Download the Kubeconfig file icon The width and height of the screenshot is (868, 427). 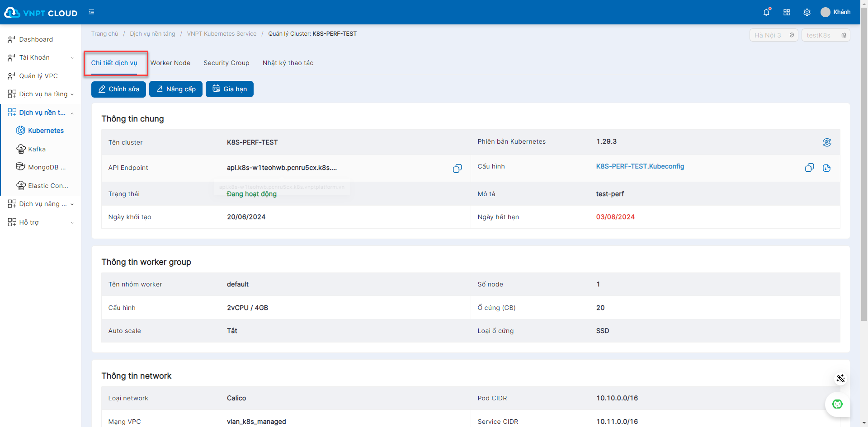pyautogui.click(x=827, y=168)
